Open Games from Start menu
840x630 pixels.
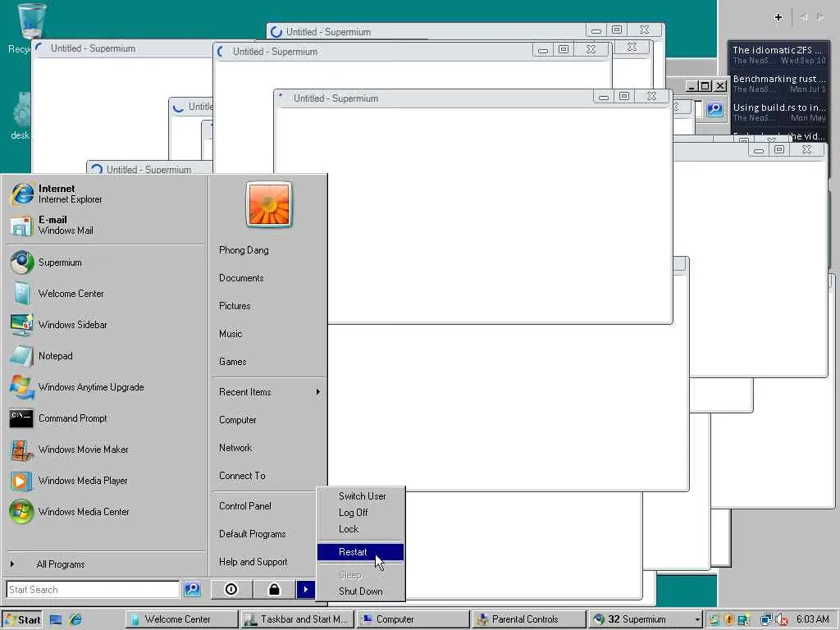point(269,362)
